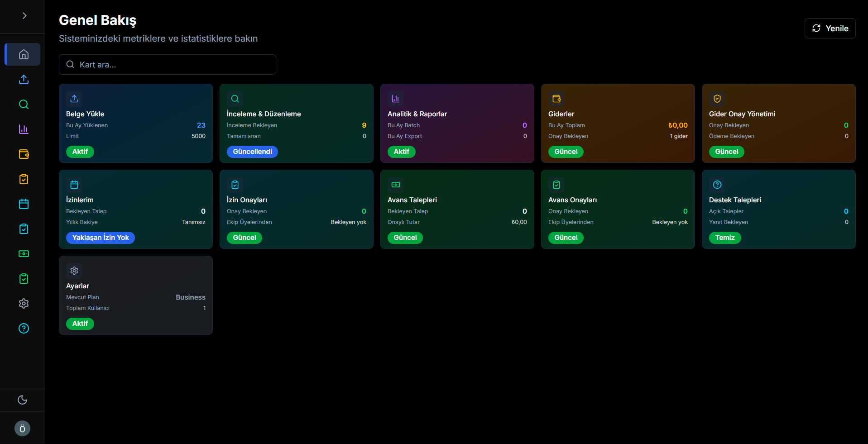Open the help question mark icon in the sidebar
Viewport: 868px width, 444px height.
pyautogui.click(x=24, y=329)
